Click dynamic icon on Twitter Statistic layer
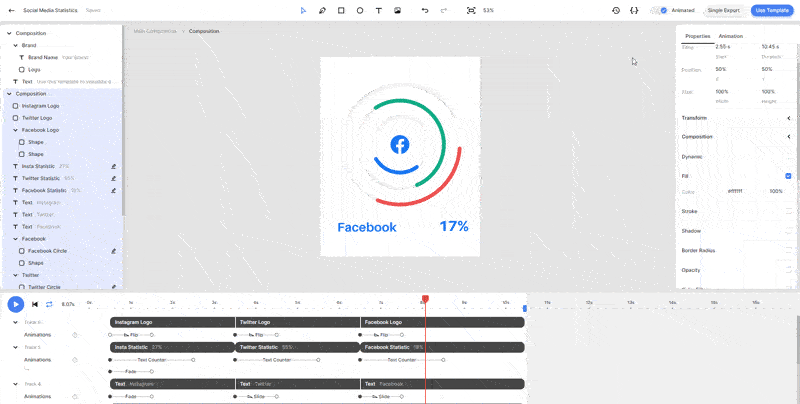The width and height of the screenshot is (800, 404). point(114,179)
